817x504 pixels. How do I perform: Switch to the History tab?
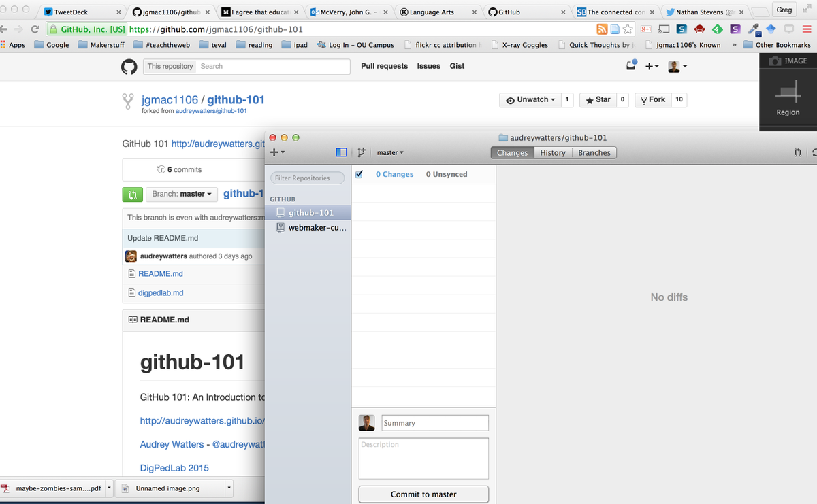coord(553,153)
